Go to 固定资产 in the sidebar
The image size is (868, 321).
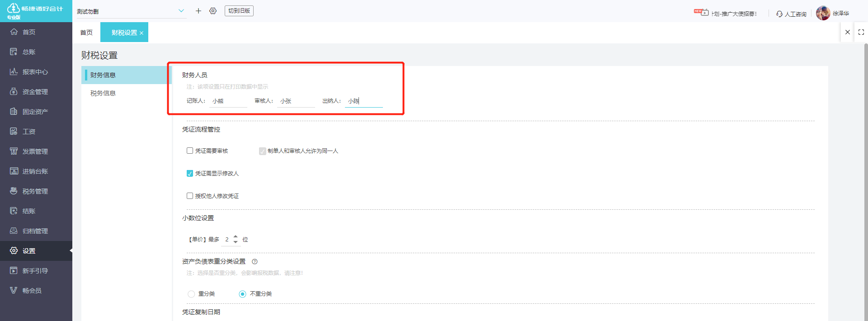35,112
